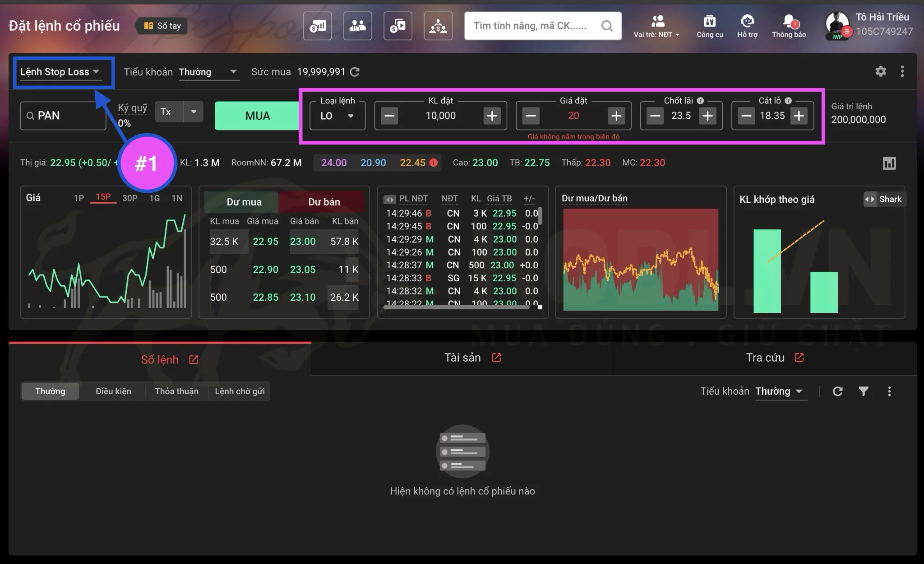
Task: Increase Chốt lãi value with plus
Action: click(x=707, y=116)
